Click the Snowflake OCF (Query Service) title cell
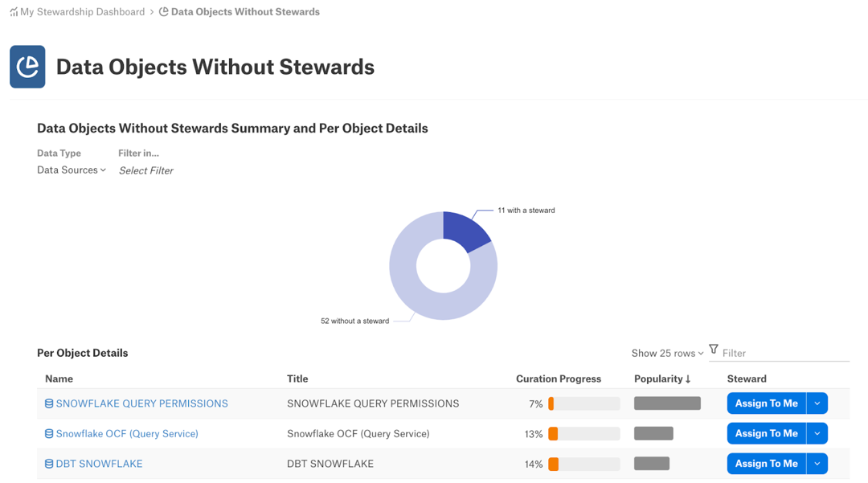868x483 pixels. [358, 434]
